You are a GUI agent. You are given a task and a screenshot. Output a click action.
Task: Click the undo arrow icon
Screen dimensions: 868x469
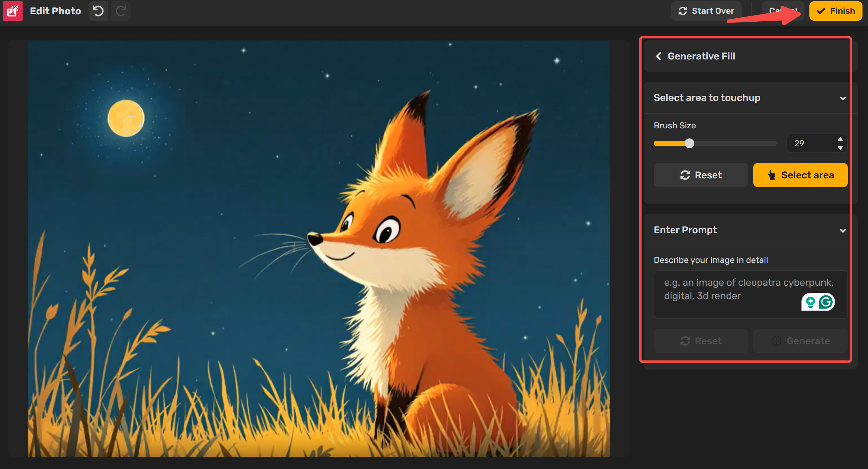pyautogui.click(x=98, y=11)
